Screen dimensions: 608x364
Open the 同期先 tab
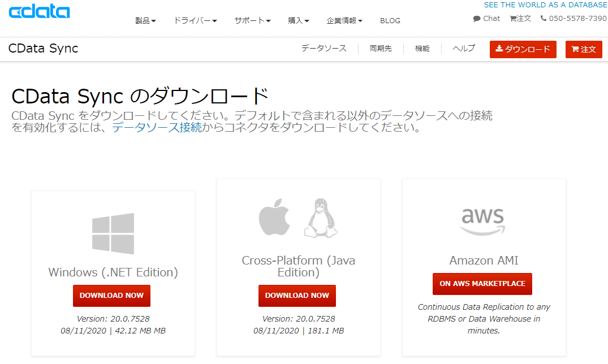381,49
